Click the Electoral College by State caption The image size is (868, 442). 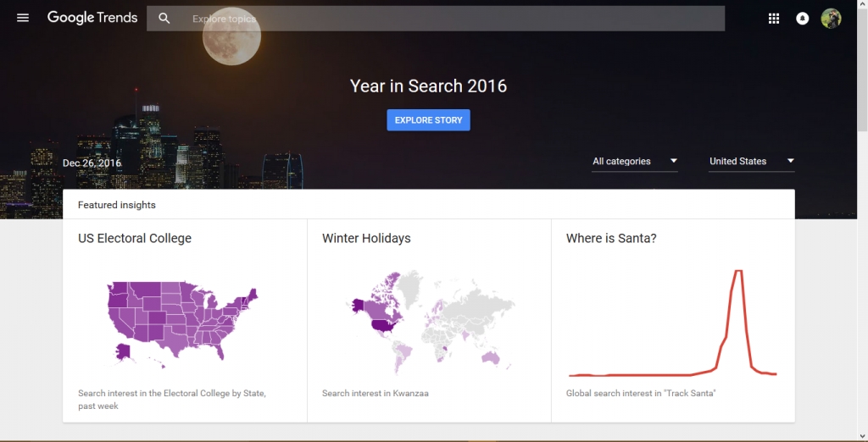(172, 400)
